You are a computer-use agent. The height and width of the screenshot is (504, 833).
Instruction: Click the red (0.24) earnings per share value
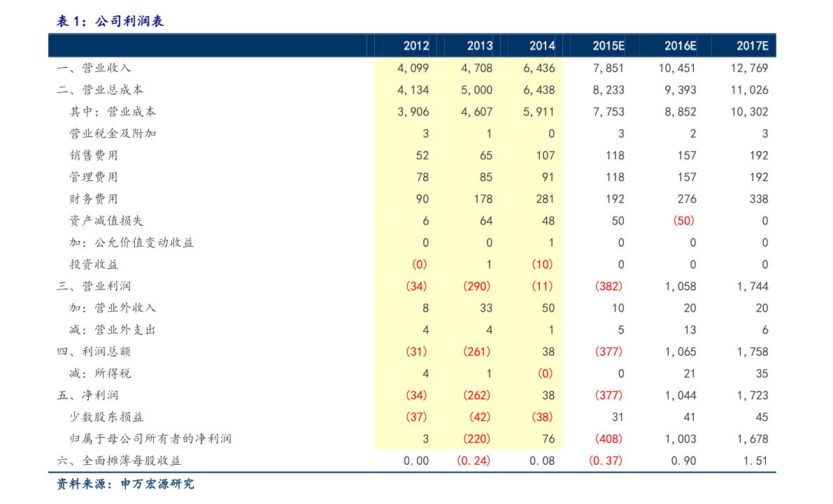tap(474, 460)
